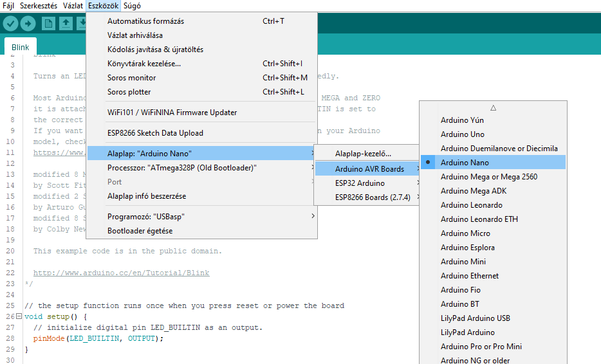
Task: Expand Programozó: "USBasp" submenu
Action: click(x=202, y=217)
